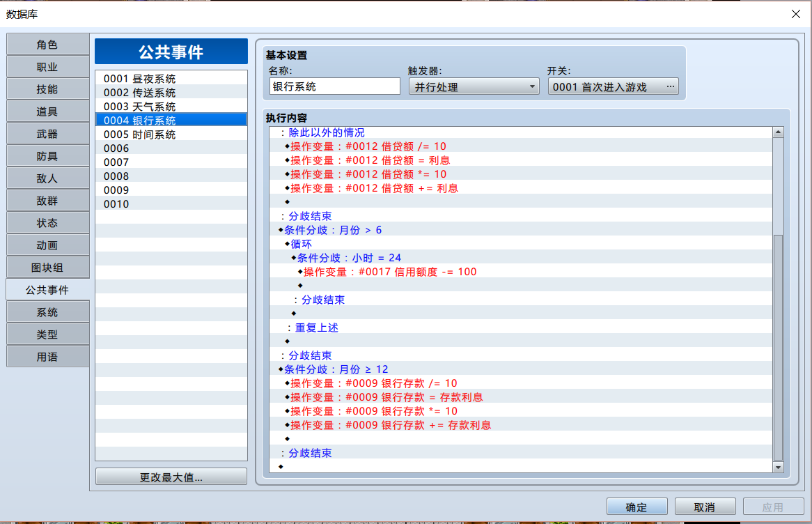Image resolution: width=812 pixels, height=524 pixels.
Task: Edit the 名称 field 银行系统
Action: 334,86
